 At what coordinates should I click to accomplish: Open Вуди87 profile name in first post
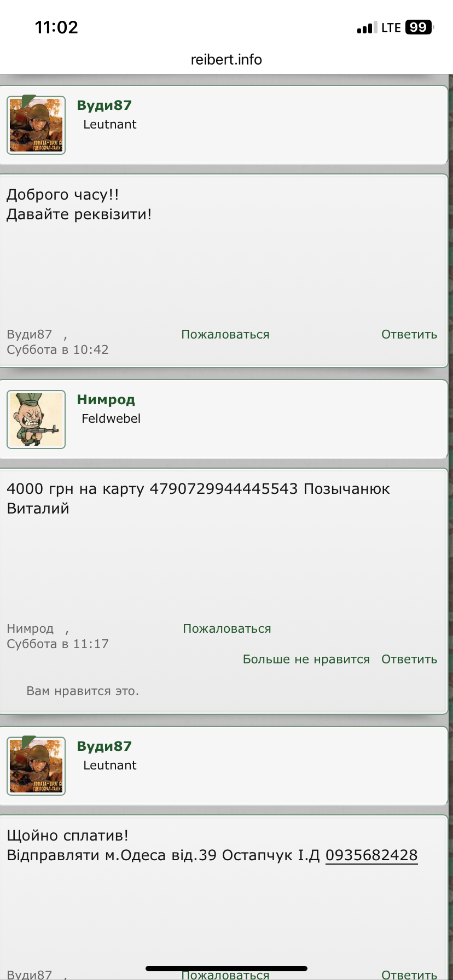tap(104, 106)
